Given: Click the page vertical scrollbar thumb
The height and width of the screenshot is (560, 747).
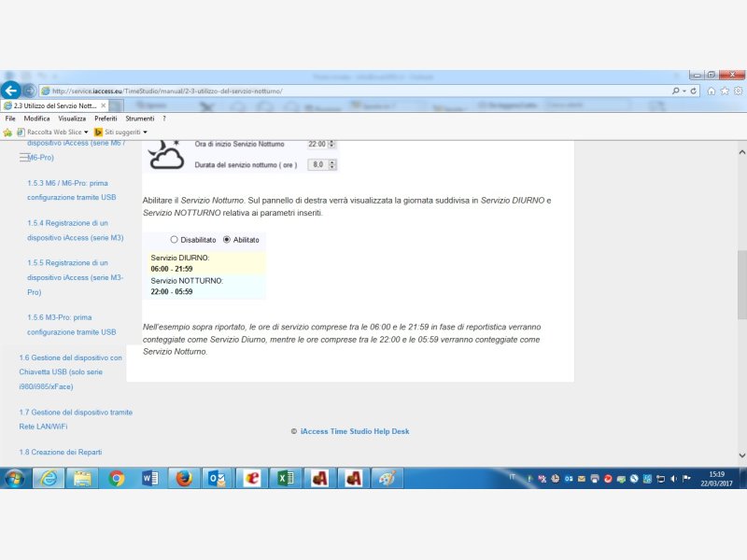Looking at the screenshot, I should click(741, 285).
